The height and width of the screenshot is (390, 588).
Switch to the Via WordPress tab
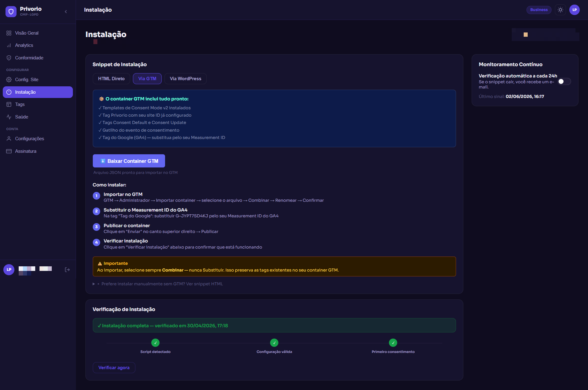(x=186, y=79)
